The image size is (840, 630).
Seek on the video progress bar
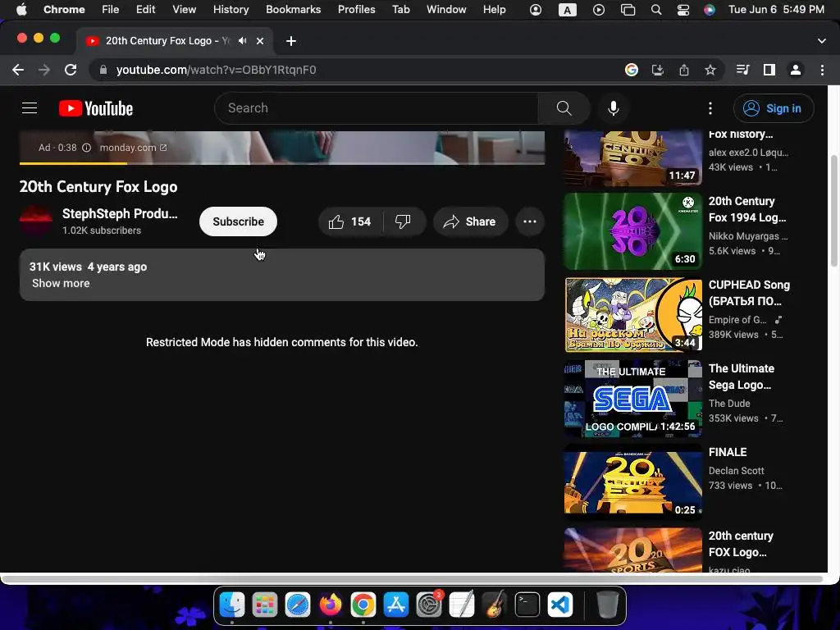(282, 163)
